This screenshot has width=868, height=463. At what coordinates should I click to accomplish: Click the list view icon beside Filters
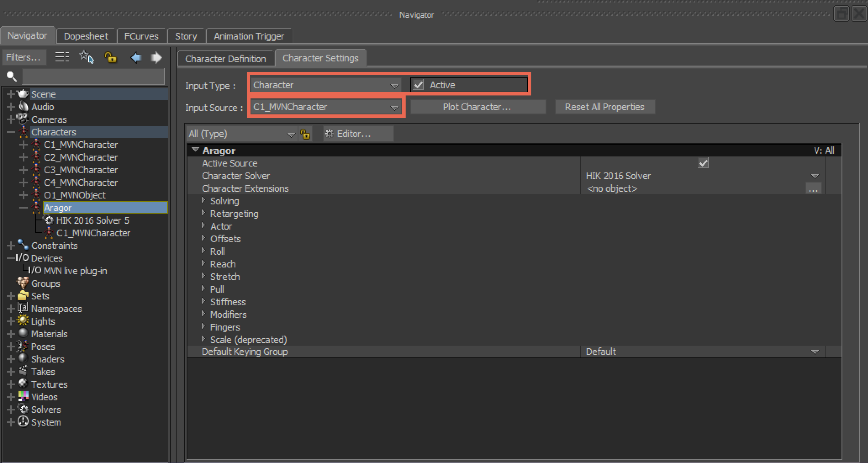62,57
